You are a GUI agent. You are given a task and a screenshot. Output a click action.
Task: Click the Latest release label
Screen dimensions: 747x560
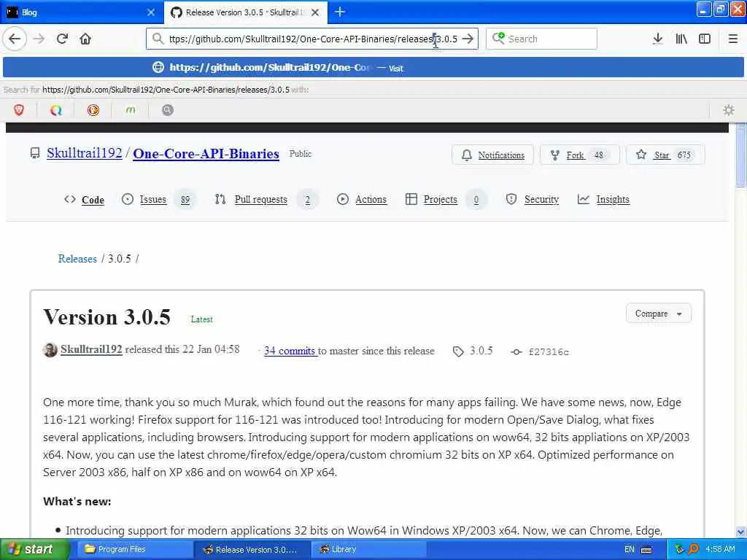pos(201,319)
